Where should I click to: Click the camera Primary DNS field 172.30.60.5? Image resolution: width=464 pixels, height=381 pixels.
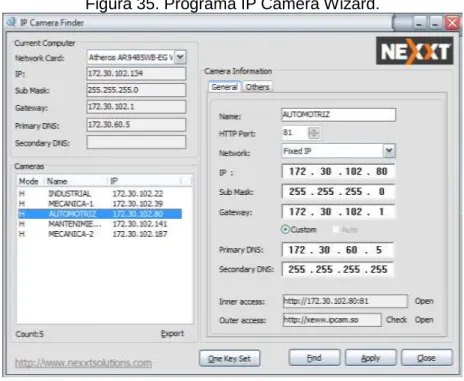(337, 250)
